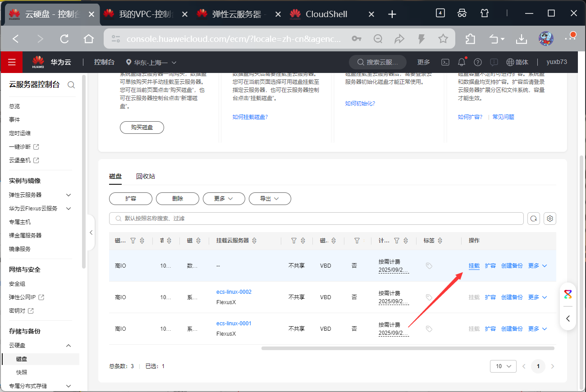Open a new browser tab

point(392,14)
